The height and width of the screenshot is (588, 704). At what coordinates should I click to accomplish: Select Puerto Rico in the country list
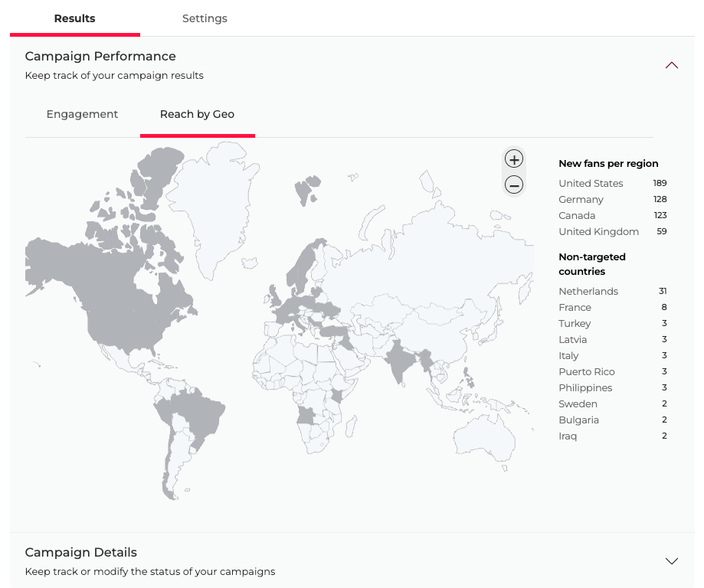[x=587, y=371]
